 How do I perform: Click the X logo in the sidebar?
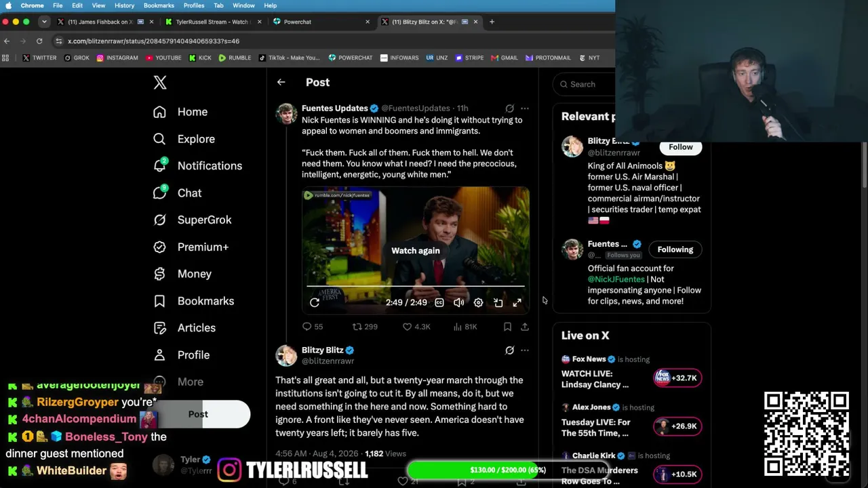(x=160, y=83)
